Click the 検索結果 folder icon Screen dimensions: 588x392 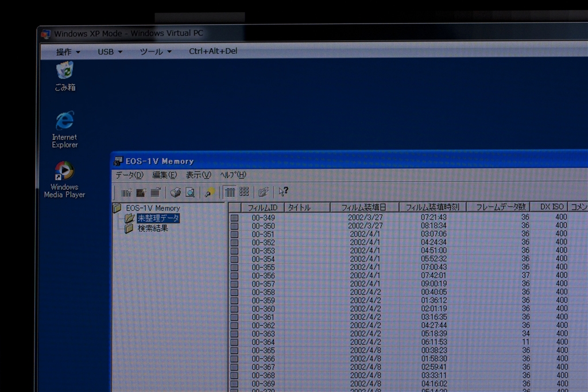129,228
